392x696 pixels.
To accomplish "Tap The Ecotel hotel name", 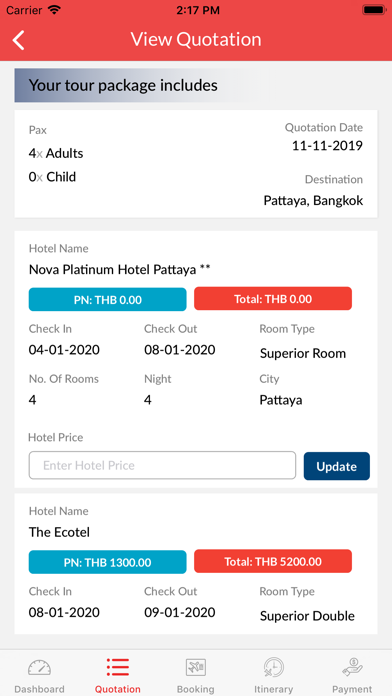I will 59,532.
